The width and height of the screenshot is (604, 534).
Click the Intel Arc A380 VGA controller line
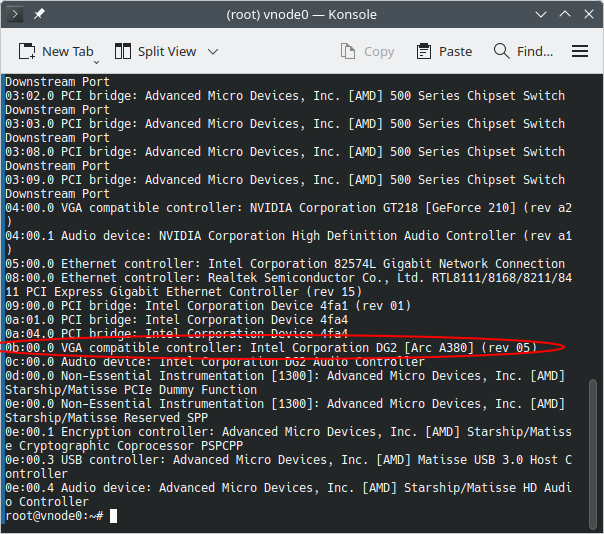[x=271, y=348]
